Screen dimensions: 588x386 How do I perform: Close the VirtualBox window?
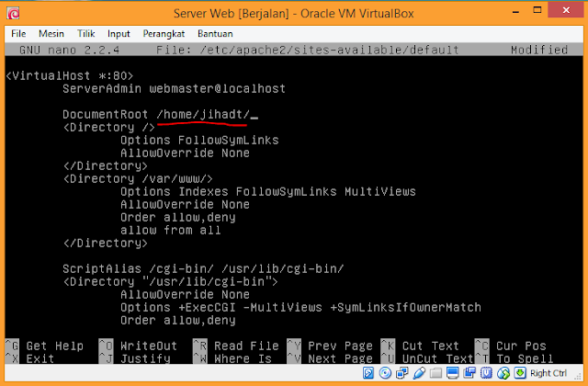click(x=566, y=10)
